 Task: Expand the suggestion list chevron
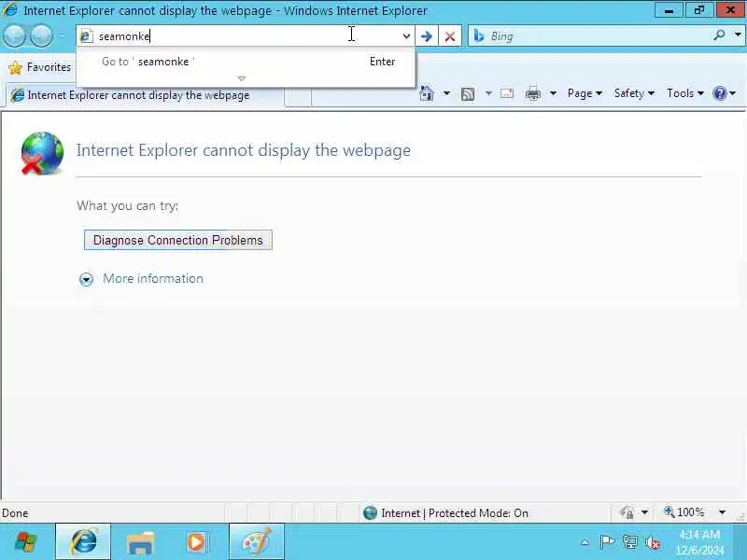click(242, 78)
